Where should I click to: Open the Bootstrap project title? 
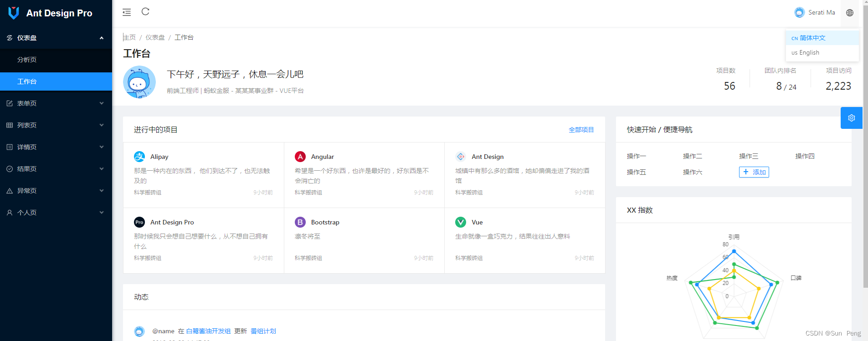pos(325,222)
